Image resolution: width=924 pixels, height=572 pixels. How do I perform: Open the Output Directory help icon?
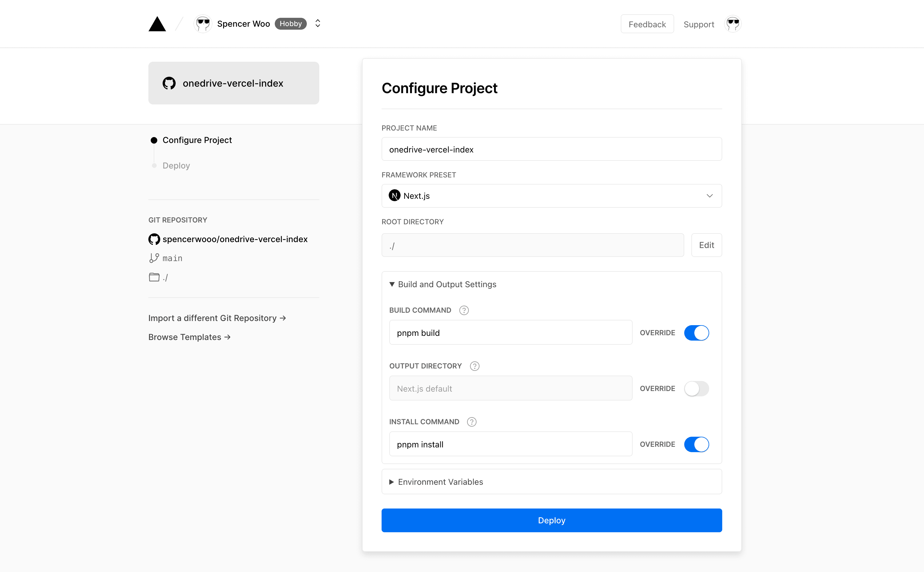click(474, 366)
